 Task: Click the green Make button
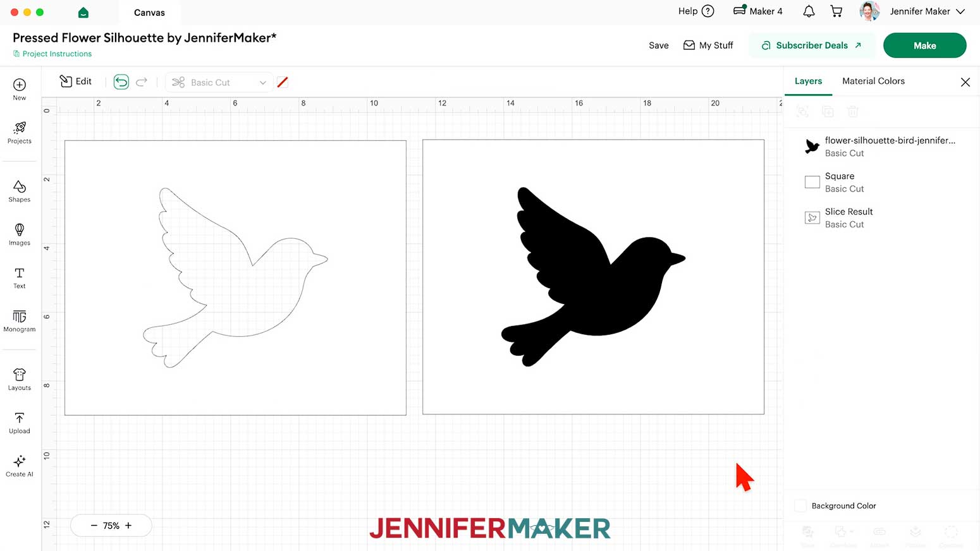tap(924, 45)
